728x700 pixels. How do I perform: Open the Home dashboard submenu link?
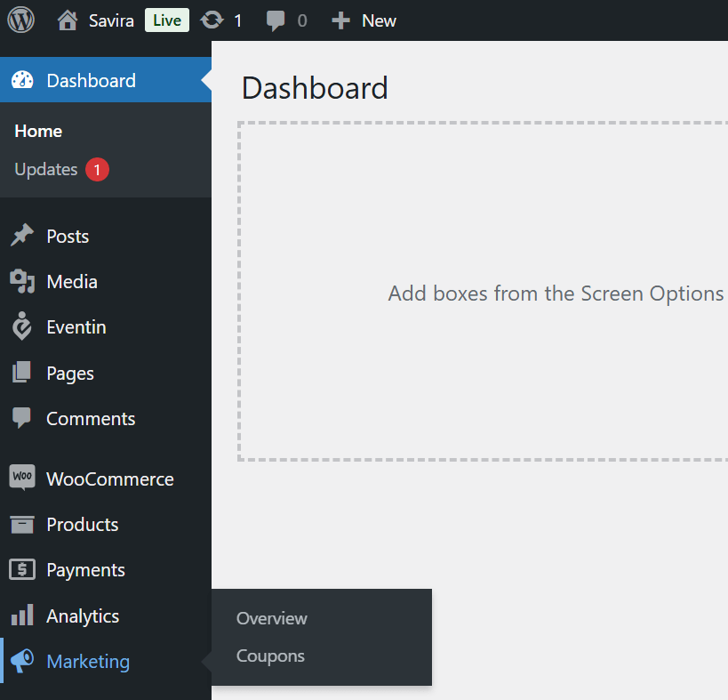click(x=38, y=131)
